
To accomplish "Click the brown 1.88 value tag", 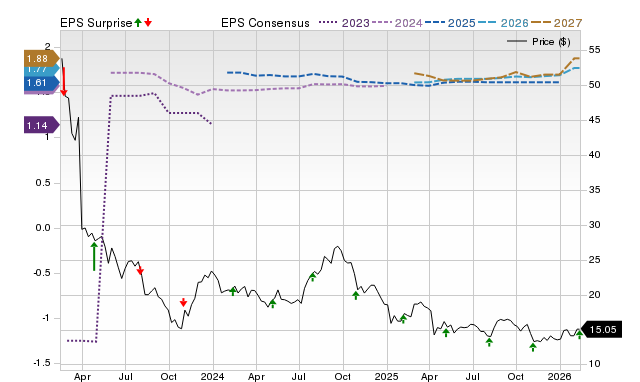I will tap(42, 59).
